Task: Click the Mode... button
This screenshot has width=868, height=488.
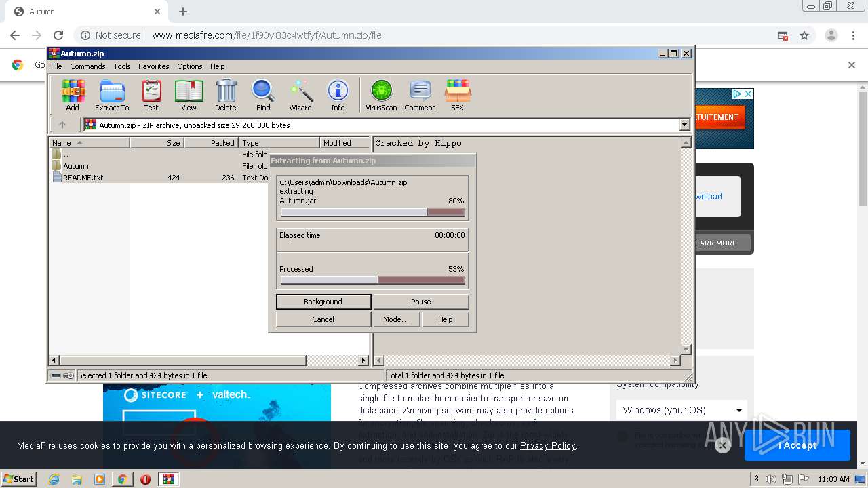Action: 396,319
